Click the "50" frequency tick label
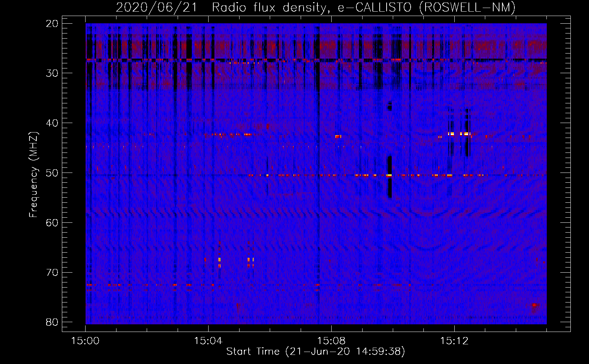 (x=52, y=173)
